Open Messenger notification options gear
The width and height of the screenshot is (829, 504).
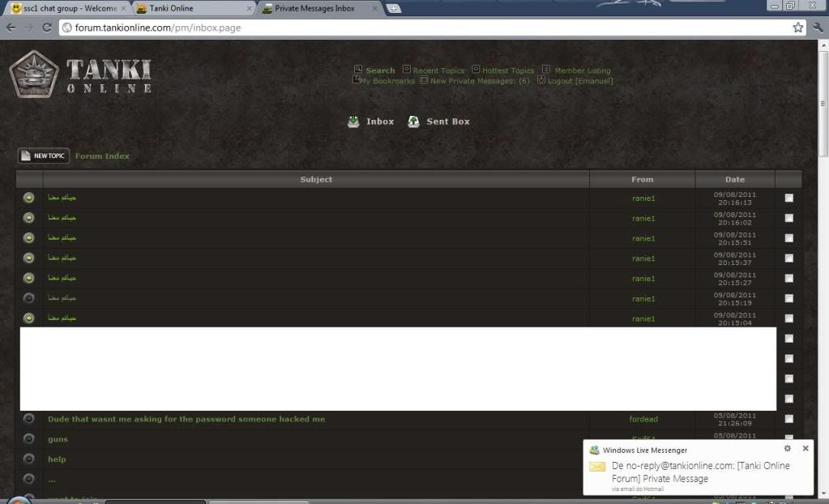788,448
